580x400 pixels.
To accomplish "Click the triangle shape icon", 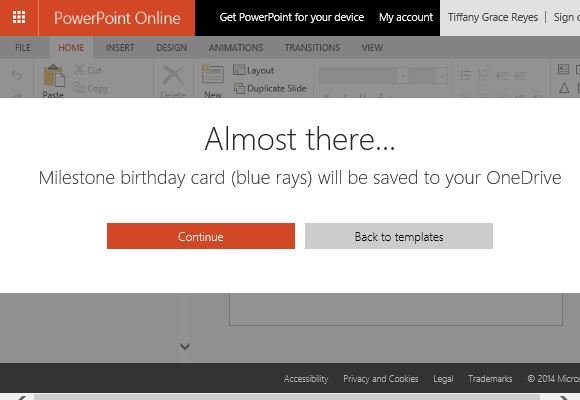I will (564, 88).
